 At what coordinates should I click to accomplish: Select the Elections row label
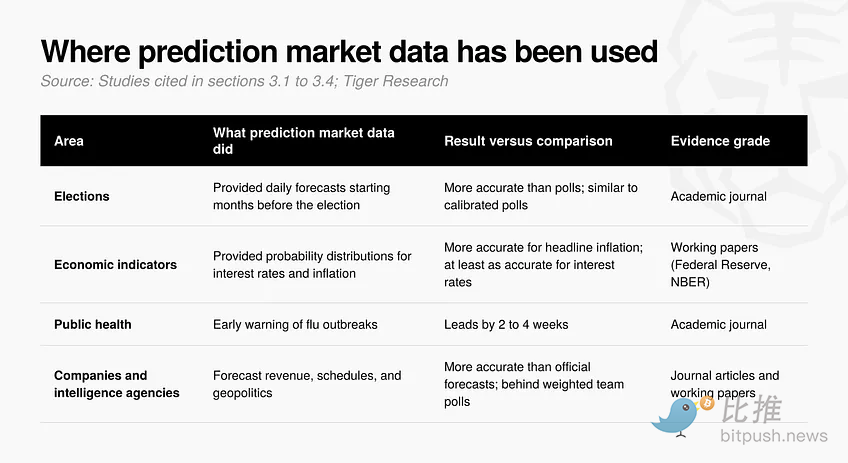[82, 196]
